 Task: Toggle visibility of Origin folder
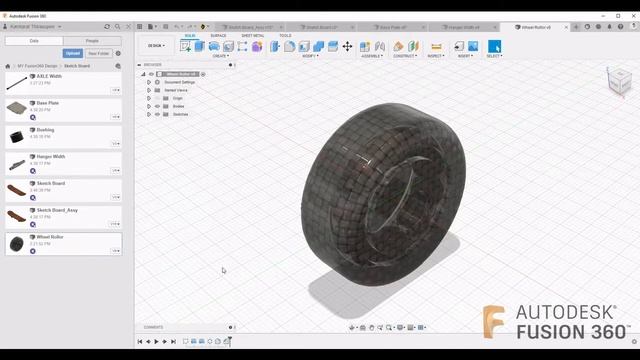[x=157, y=98]
